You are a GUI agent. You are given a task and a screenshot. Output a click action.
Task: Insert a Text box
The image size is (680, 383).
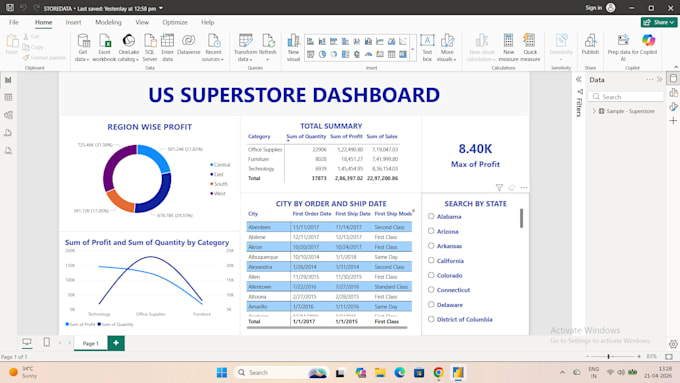click(x=427, y=47)
